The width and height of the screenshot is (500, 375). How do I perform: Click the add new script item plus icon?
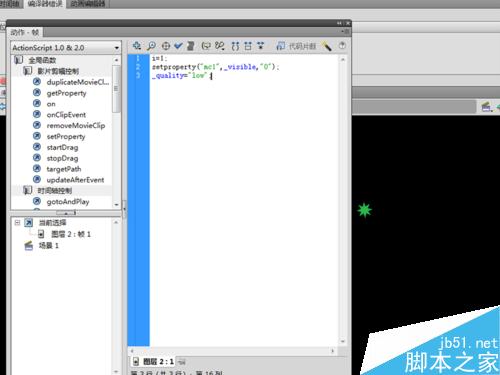click(137, 46)
